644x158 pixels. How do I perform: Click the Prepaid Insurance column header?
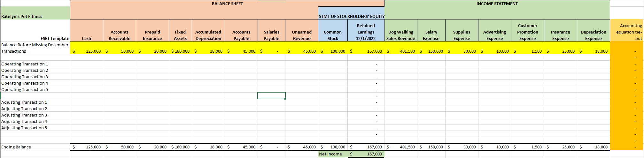pos(152,30)
